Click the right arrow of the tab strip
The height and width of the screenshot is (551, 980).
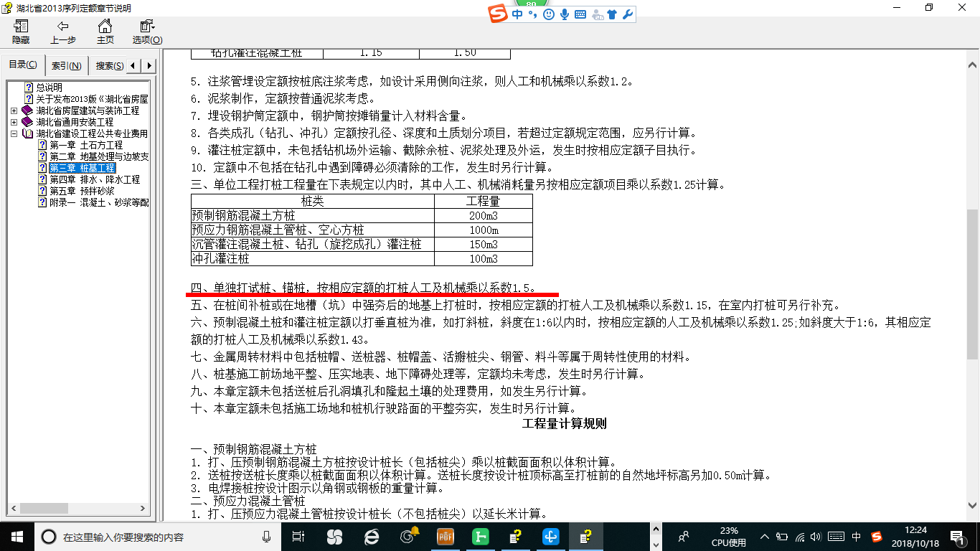149,66
